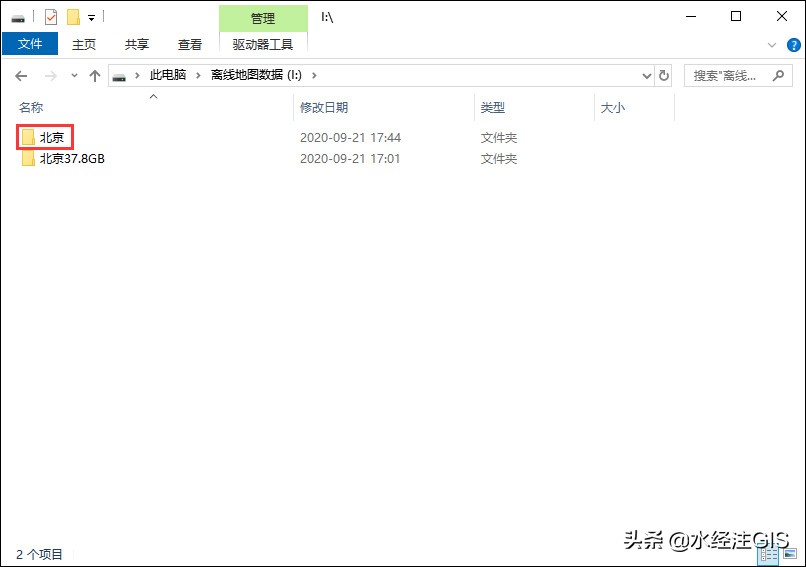Image resolution: width=806 pixels, height=567 pixels.
Task: Click the drive icon in the address bar
Action: pyautogui.click(x=119, y=77)
